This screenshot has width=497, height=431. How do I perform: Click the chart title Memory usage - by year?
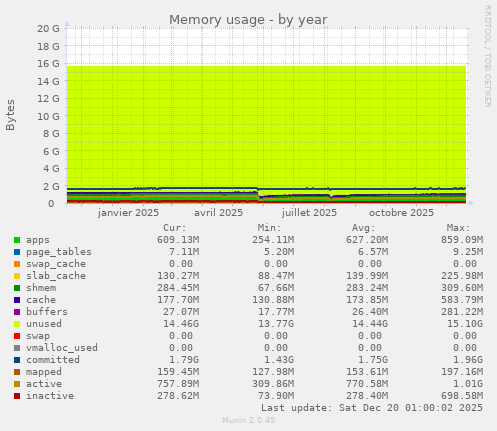point(248,20)
